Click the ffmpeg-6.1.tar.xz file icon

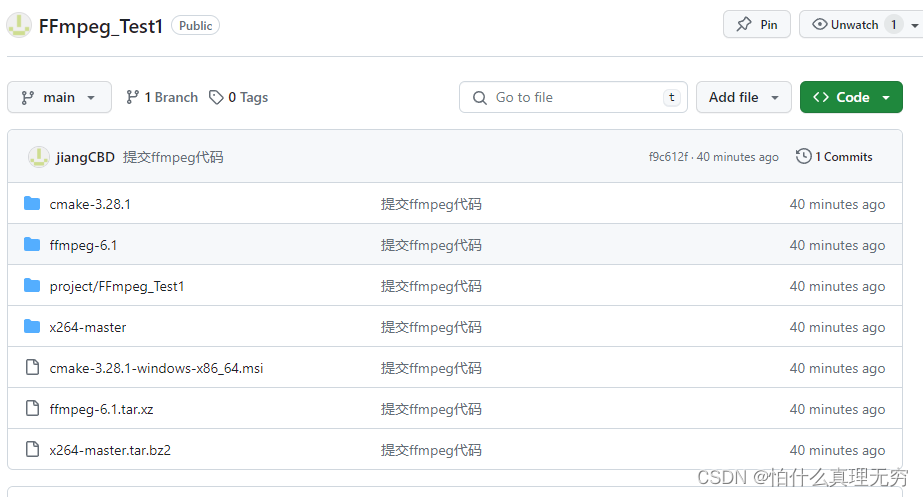pos(32,408)
